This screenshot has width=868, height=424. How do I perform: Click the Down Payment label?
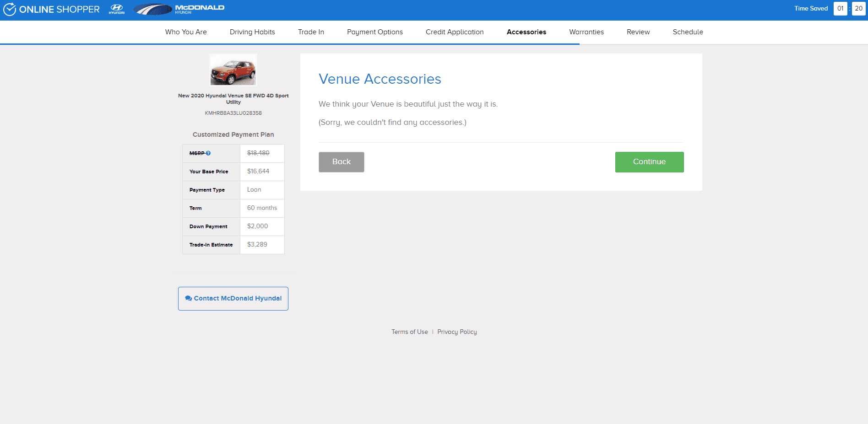[208, 227]
